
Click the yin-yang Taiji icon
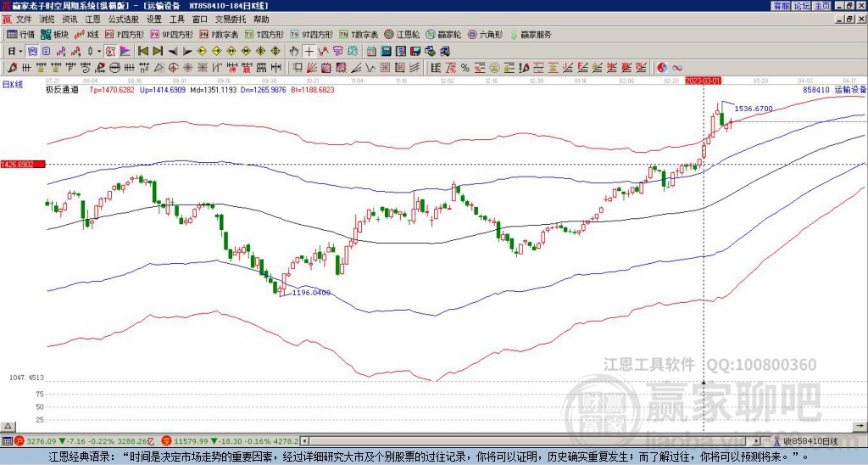pyautogui.click(x=662, y=68)
